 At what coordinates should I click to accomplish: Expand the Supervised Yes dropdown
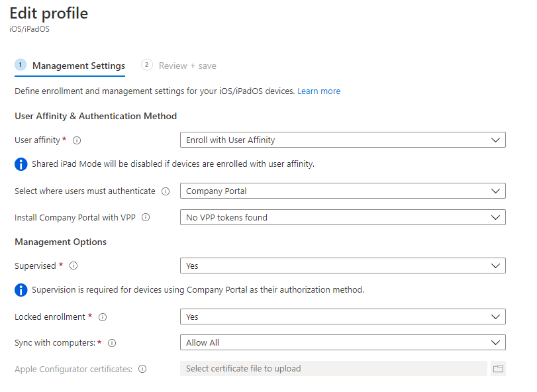click(342, 266)
